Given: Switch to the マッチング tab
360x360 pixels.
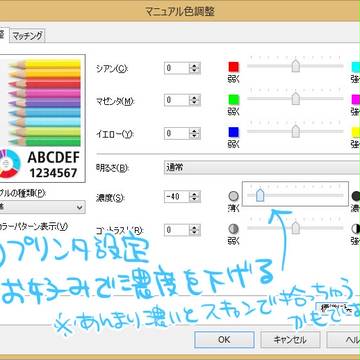Looking at the screenshot, I should click(28, 36).
